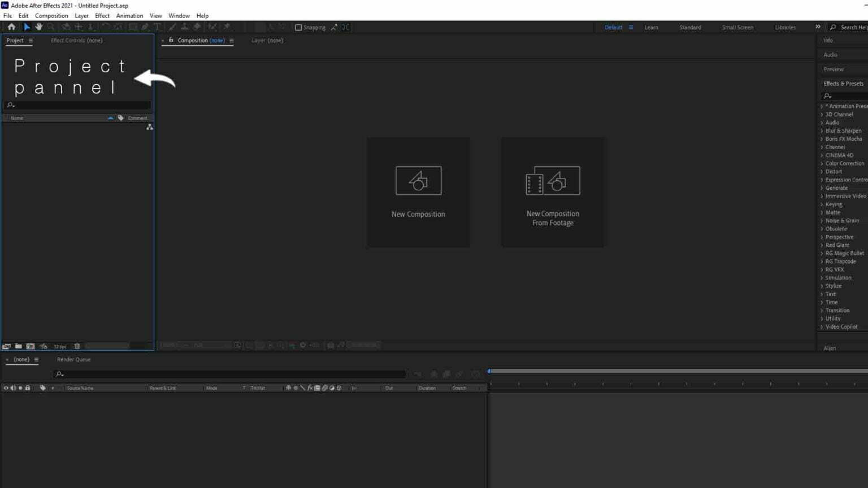This screenshot has width=868, height=488.
Task: Click the New Composition button
Action: tap(418, 192)
